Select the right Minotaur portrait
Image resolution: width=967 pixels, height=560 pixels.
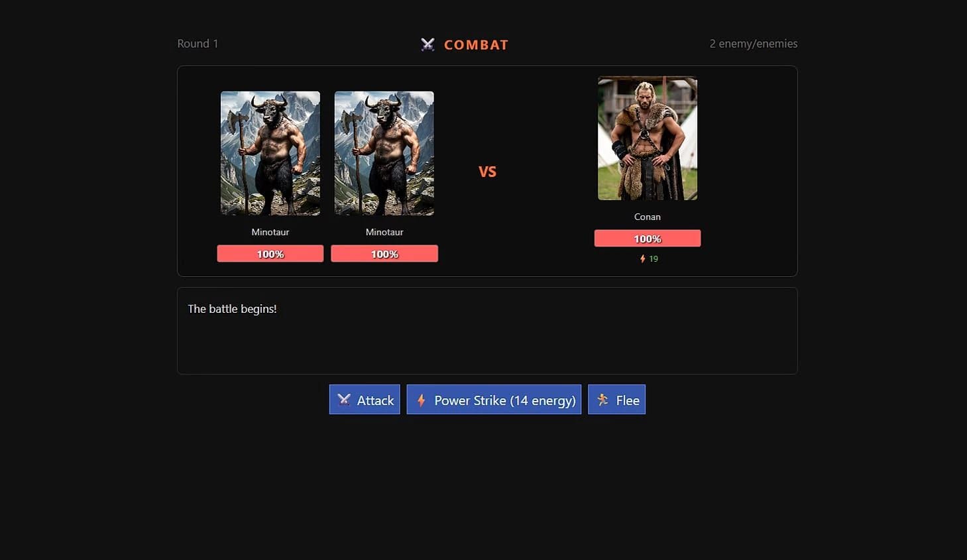point(384,153)
